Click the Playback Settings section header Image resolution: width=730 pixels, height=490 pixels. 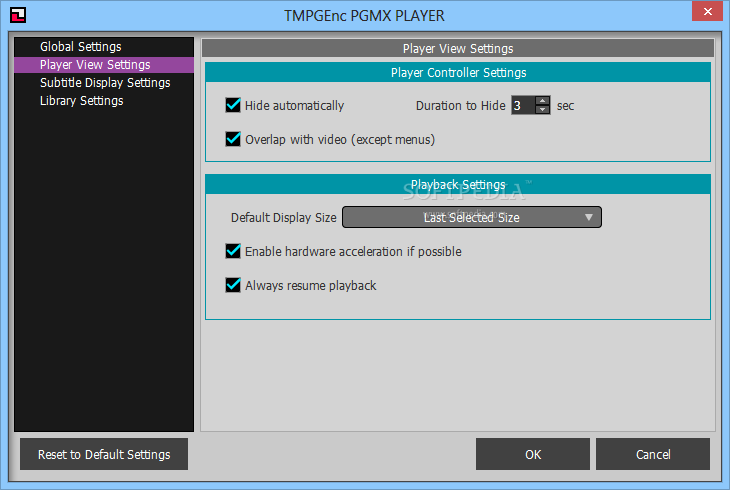[x=458, y=184]
